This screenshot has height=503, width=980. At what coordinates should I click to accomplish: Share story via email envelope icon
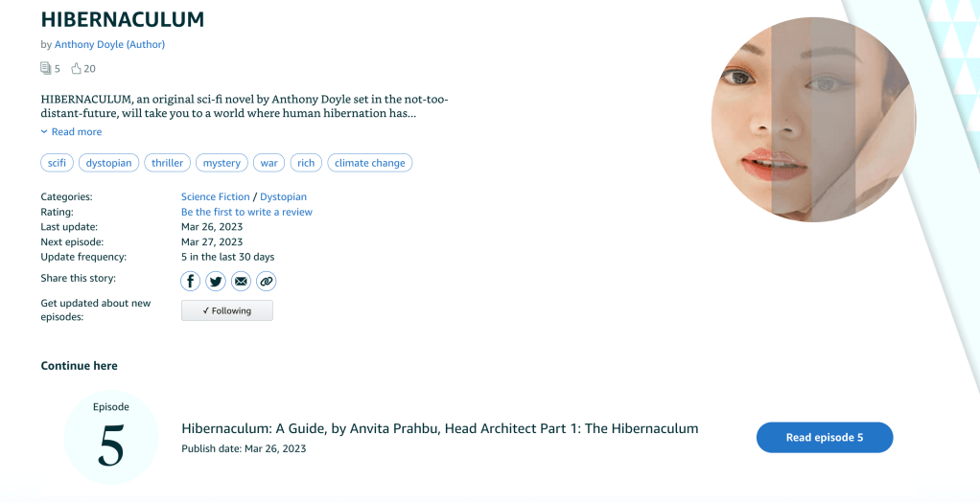(241, 281)
